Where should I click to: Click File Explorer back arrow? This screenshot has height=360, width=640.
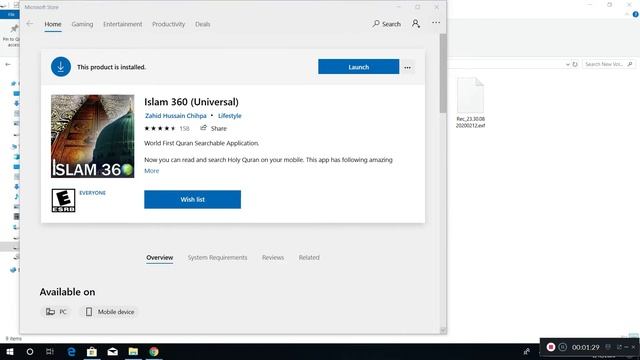click(x=8, y=64)
